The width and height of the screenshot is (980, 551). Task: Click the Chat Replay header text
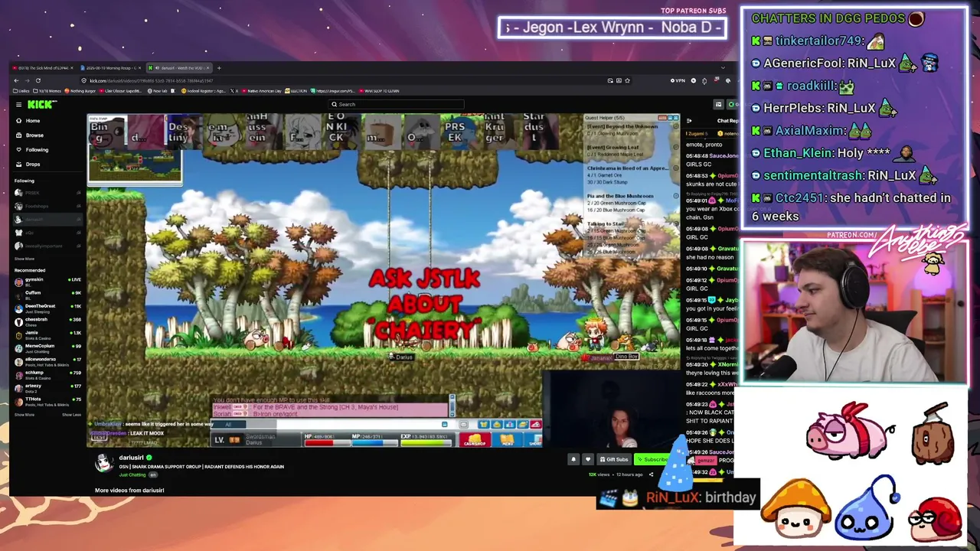pos(727,121)
